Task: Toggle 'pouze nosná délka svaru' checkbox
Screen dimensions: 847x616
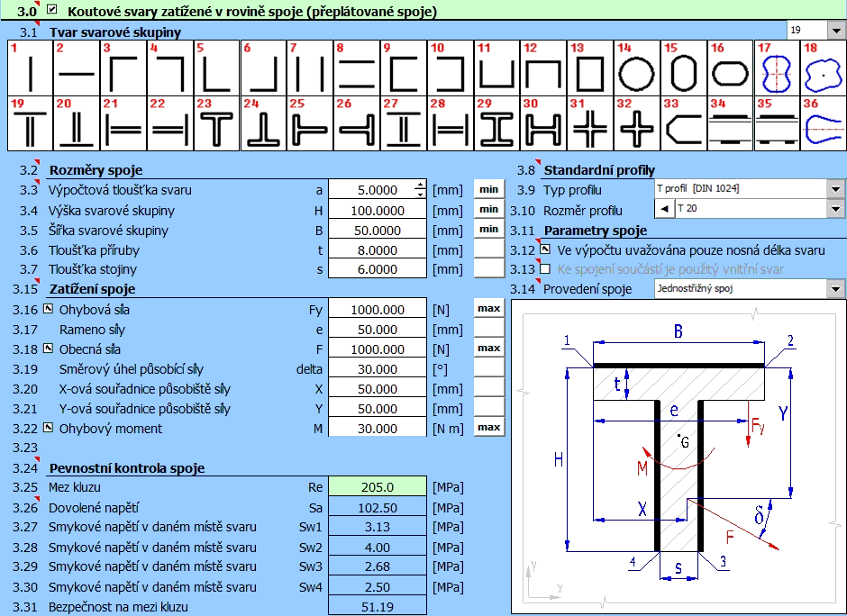Action: [x=545, y=249]
